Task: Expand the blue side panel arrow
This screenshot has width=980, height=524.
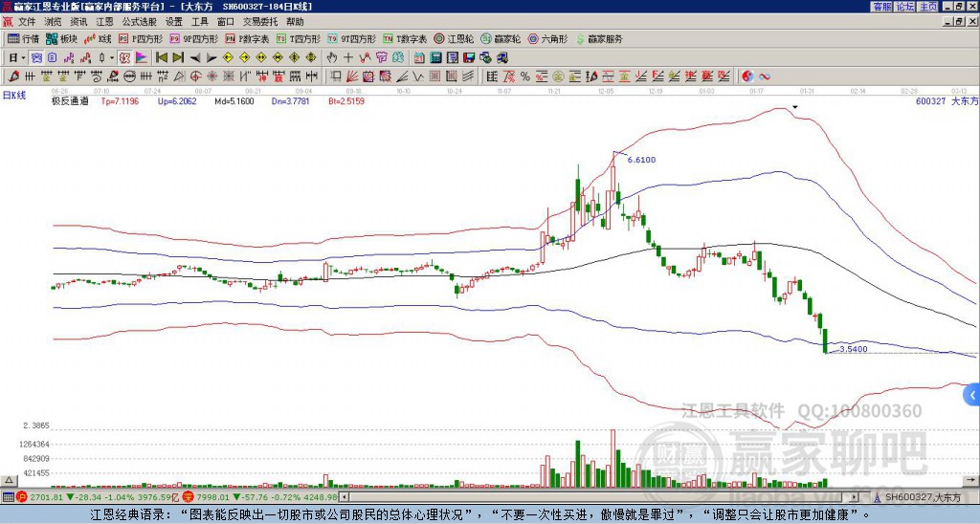Action: point(972,395)
